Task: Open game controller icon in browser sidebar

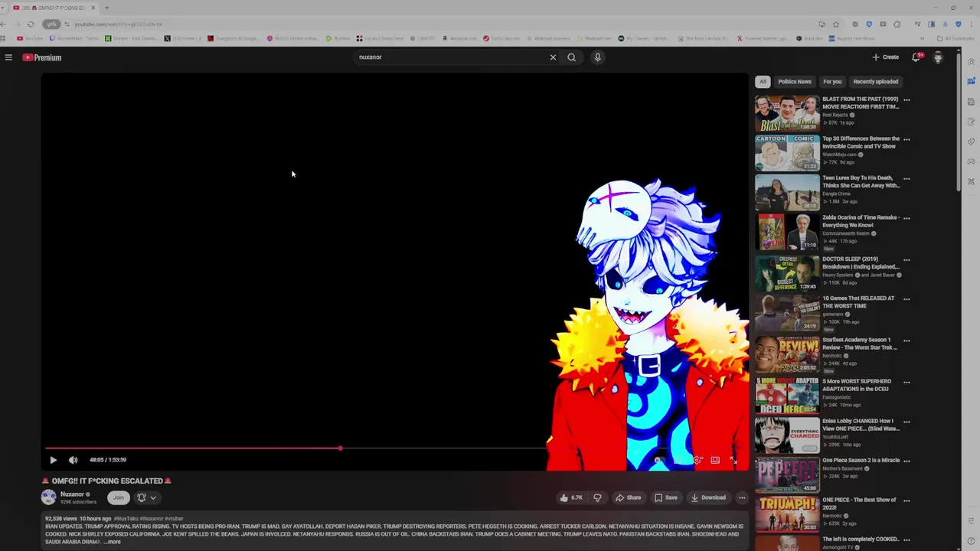Action: (971, 161)
